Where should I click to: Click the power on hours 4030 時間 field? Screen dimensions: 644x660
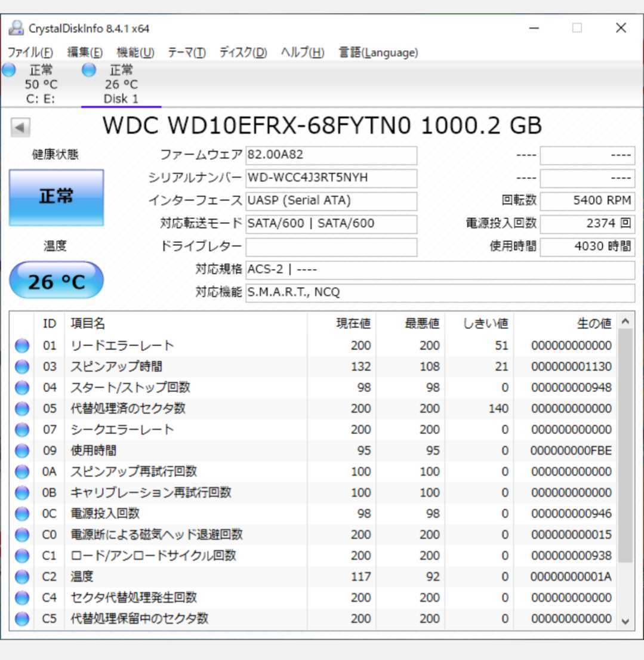[587, 246]
